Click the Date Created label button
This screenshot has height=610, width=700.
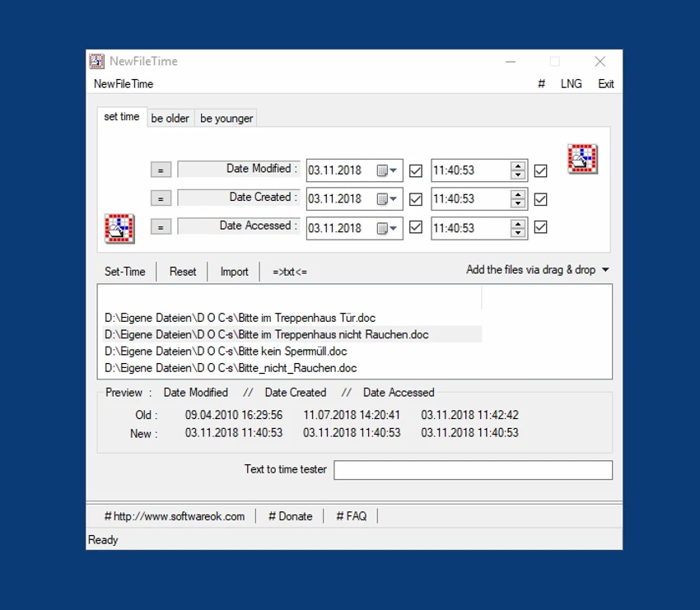239,198
